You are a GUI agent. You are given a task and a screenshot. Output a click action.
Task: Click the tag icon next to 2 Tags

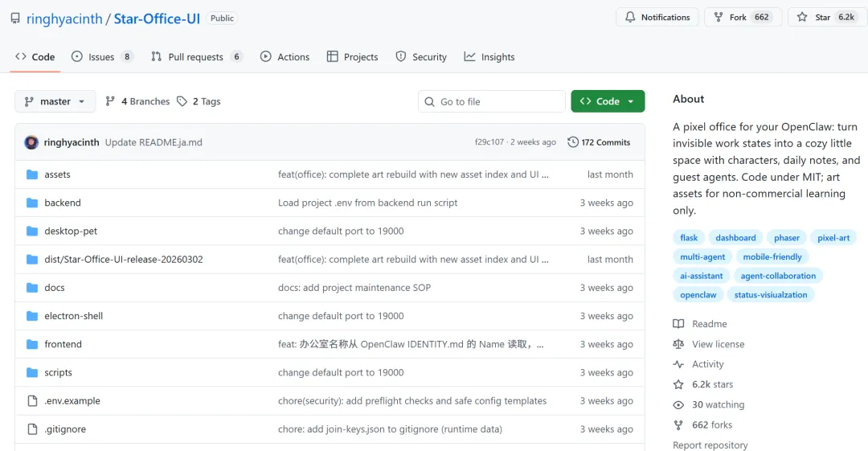tap(182, 101)
